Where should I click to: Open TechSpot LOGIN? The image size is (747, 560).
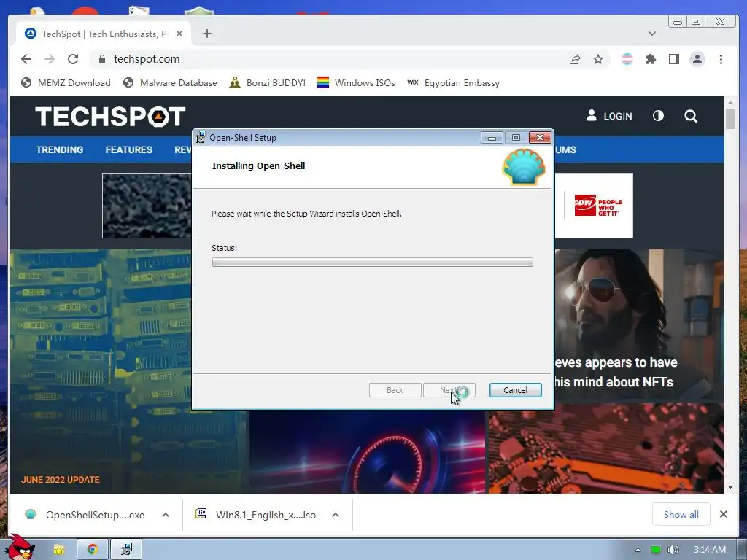click(x=609, y=116)
